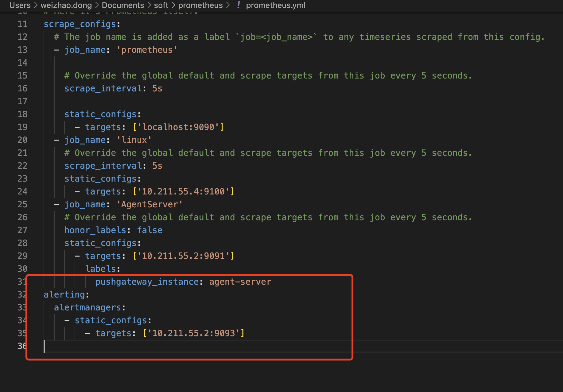
Task: Click the pushgateway_instance key
Action: [x=147, y=282]
